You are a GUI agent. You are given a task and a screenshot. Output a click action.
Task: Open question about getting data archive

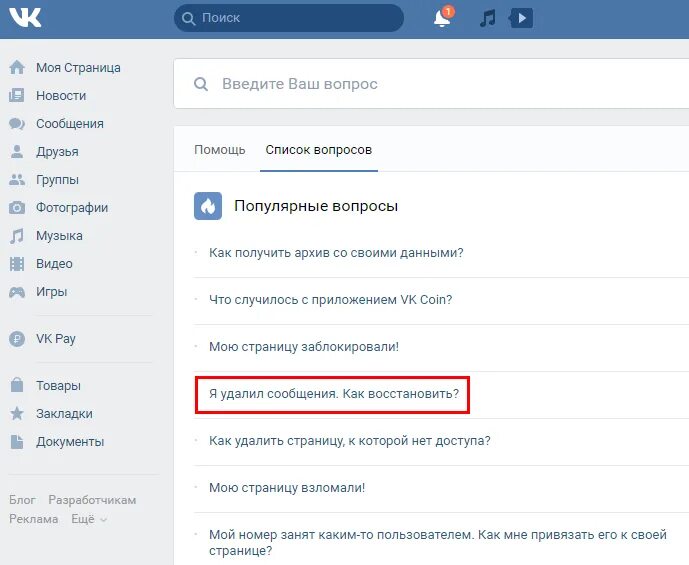(x=336, y=253)
